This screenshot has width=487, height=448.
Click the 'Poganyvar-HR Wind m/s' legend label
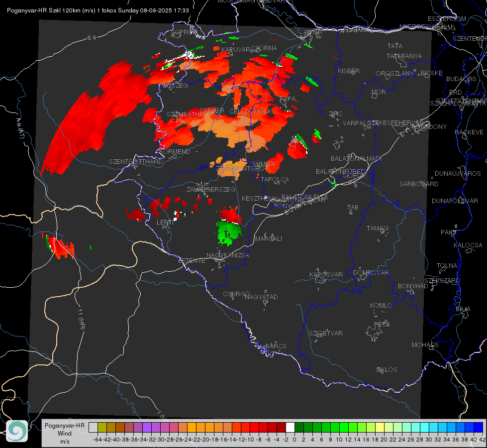65,434
